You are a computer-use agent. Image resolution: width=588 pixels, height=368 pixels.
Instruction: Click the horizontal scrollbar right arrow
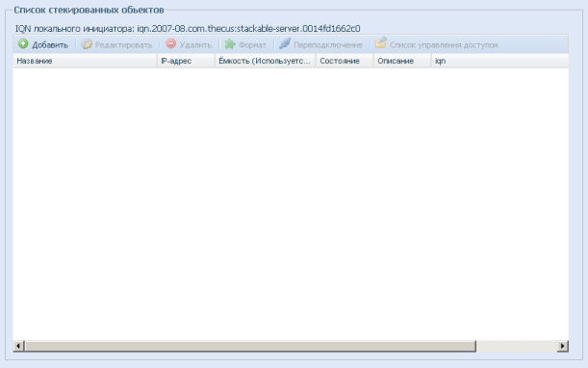(563, 346)
